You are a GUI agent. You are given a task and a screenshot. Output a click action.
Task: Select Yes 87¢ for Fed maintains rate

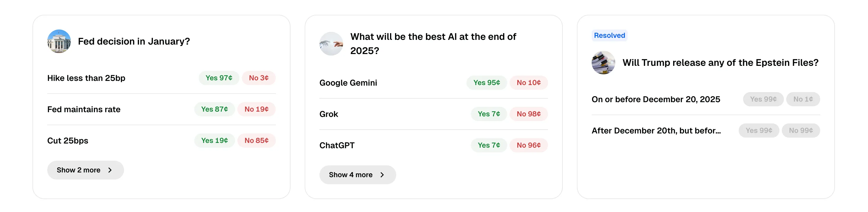214,109
